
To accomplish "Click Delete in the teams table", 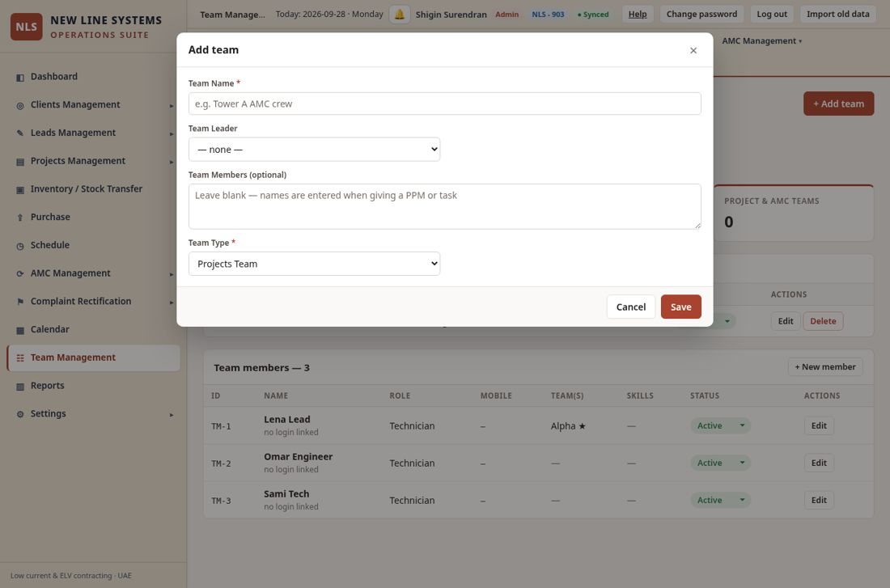I will (823, 321).
